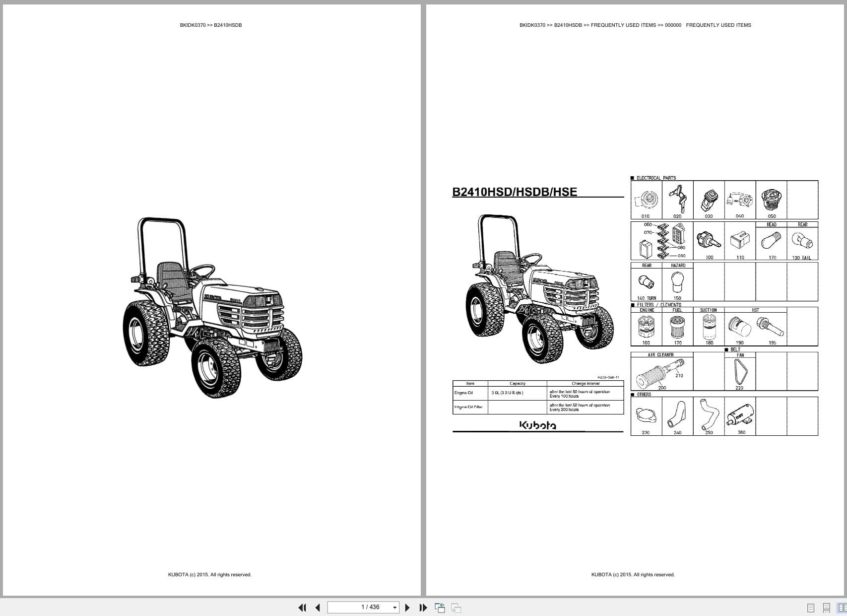Go to the next page

pyautogui.click(x=407, y=608)
